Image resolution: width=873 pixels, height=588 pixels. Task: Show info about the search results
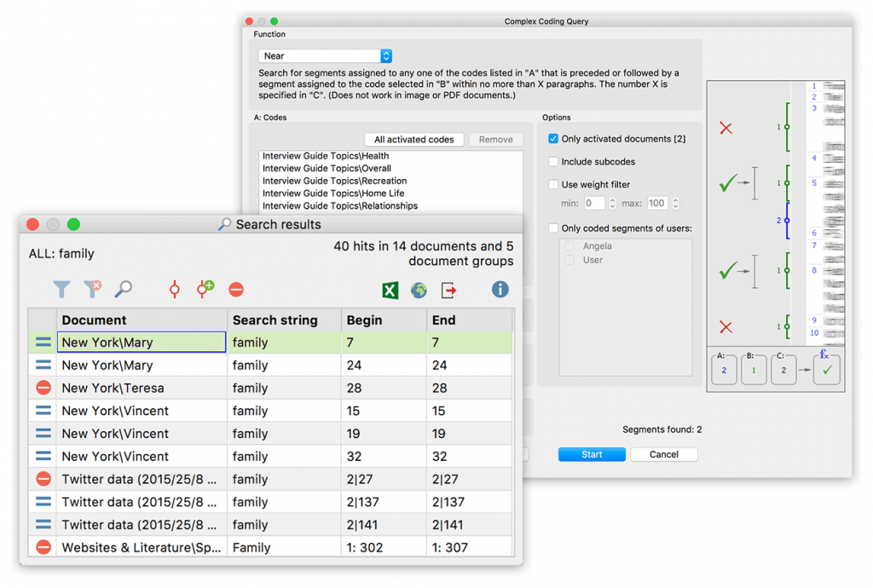(500, 290)
